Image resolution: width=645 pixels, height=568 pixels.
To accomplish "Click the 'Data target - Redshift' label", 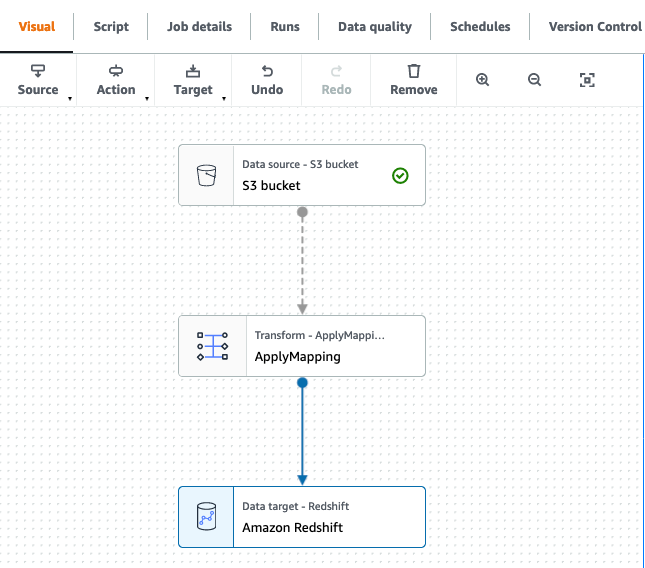I will coord(295,506).
